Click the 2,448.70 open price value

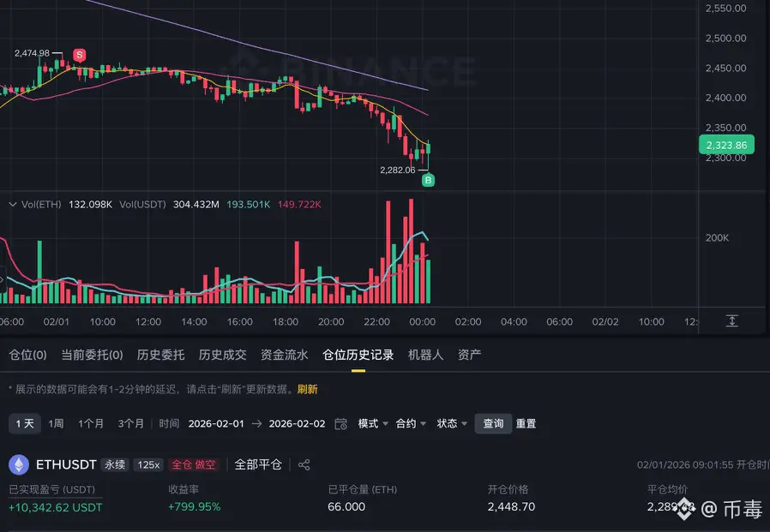point(511,507)
